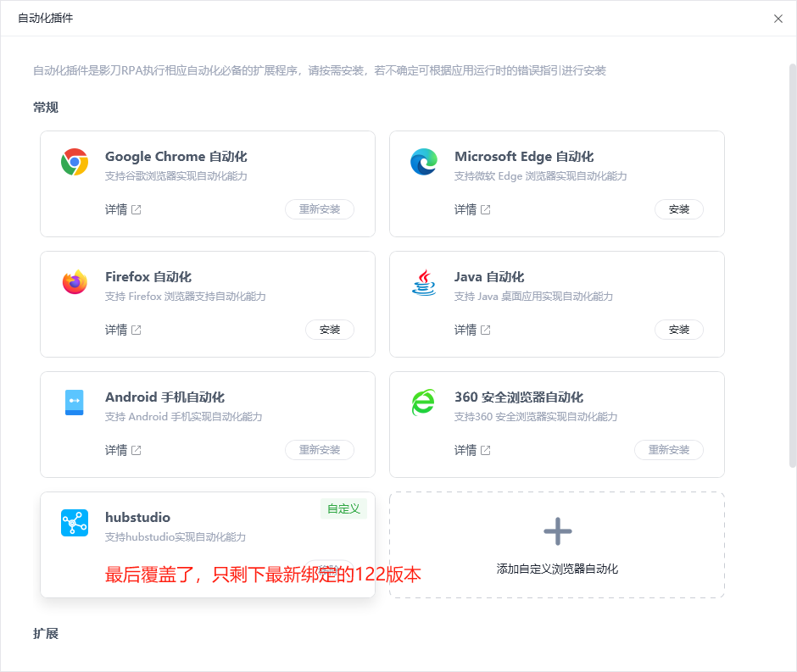Click the Firefox 自动化 title

coord(148,277)
